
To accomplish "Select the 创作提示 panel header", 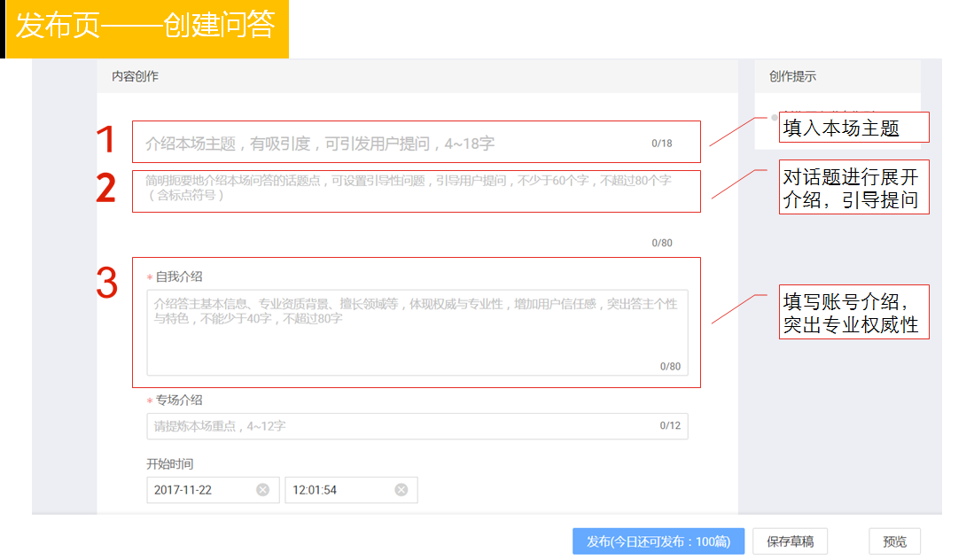I will pos(792,76).
